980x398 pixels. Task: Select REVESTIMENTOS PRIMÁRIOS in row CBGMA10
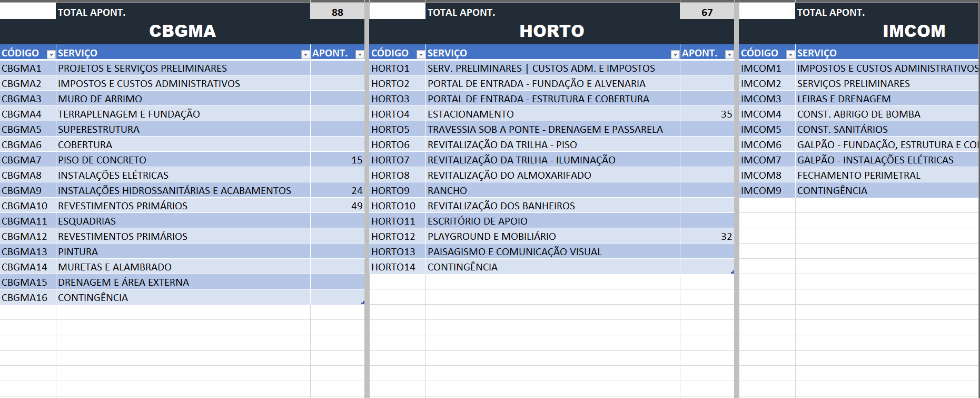click(183, 206)
